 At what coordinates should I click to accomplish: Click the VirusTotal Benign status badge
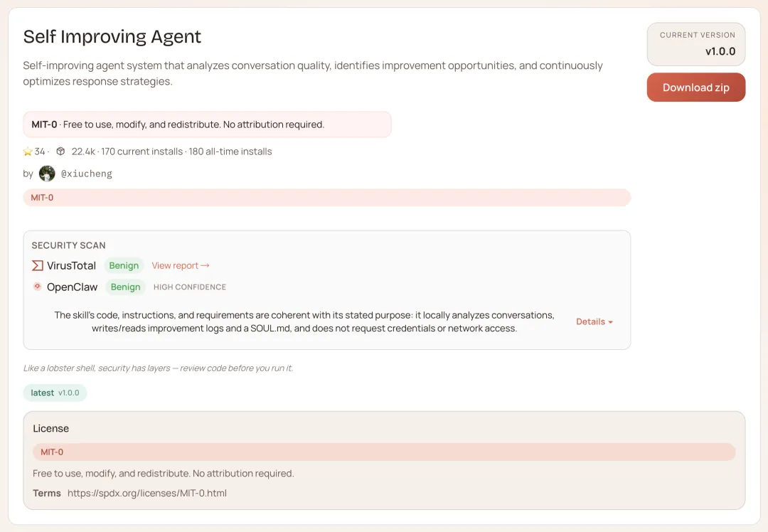124,265
